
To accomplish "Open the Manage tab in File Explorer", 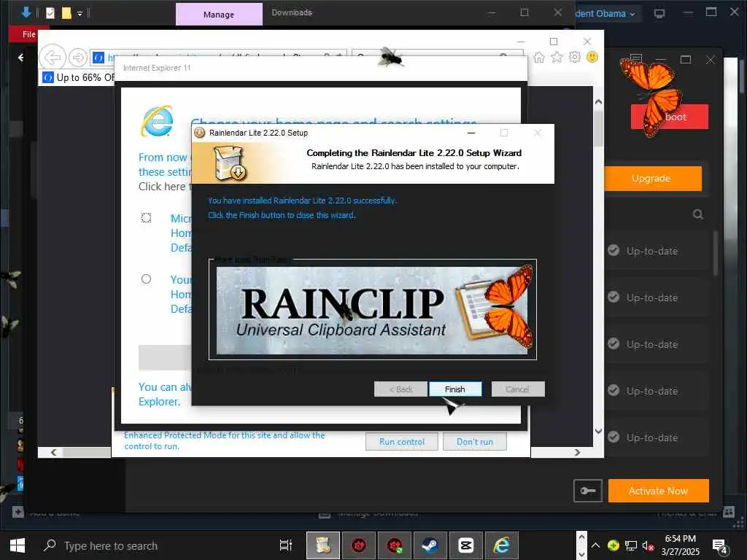I will pyautogui.click(x=219, y=15).
